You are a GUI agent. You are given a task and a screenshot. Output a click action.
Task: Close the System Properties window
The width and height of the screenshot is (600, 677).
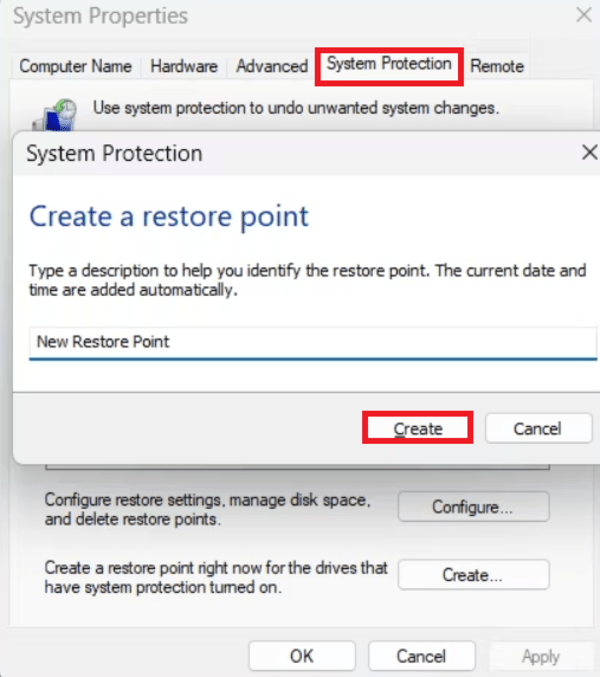click(583, 16)
